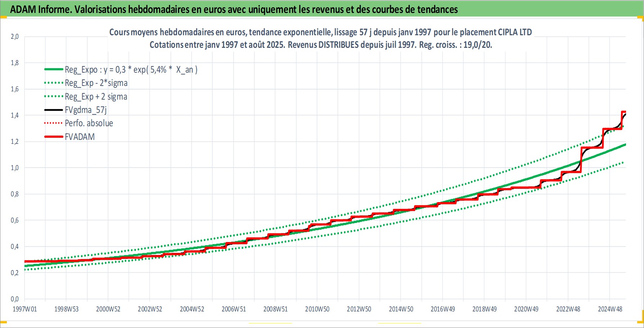Screen dimensions: 644x328
Task: Click the x-axis label 2006W51
Action: [234, 309]
